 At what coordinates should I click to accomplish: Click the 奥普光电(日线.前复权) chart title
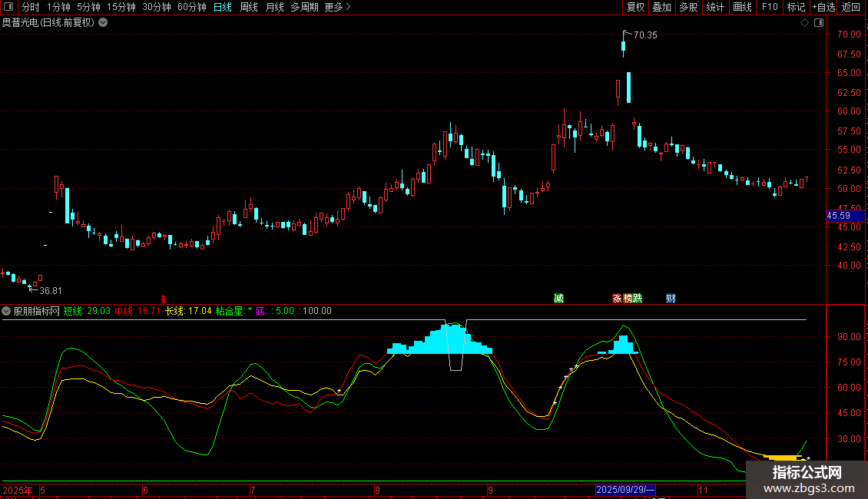click(x=48, y=23)
